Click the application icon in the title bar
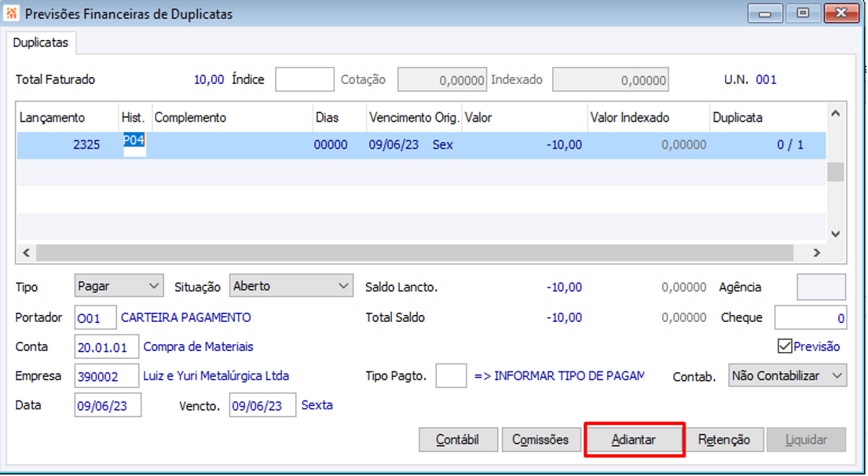 (12, 13)
